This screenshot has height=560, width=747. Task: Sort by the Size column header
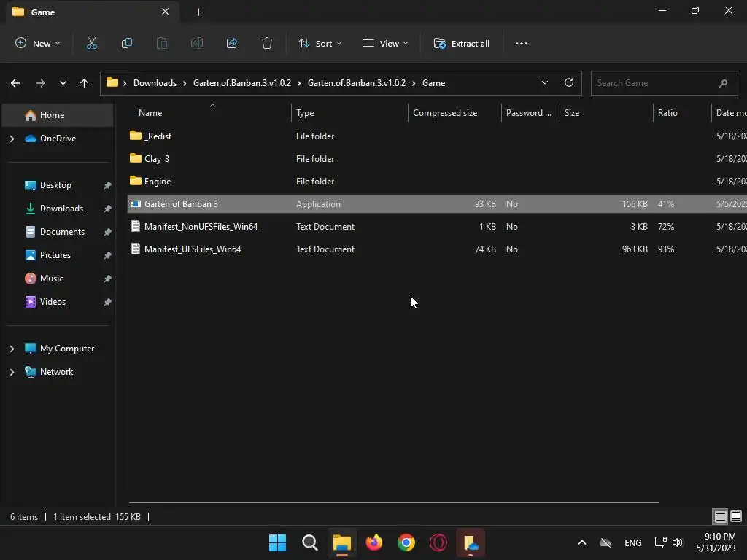tap(572, 113)
